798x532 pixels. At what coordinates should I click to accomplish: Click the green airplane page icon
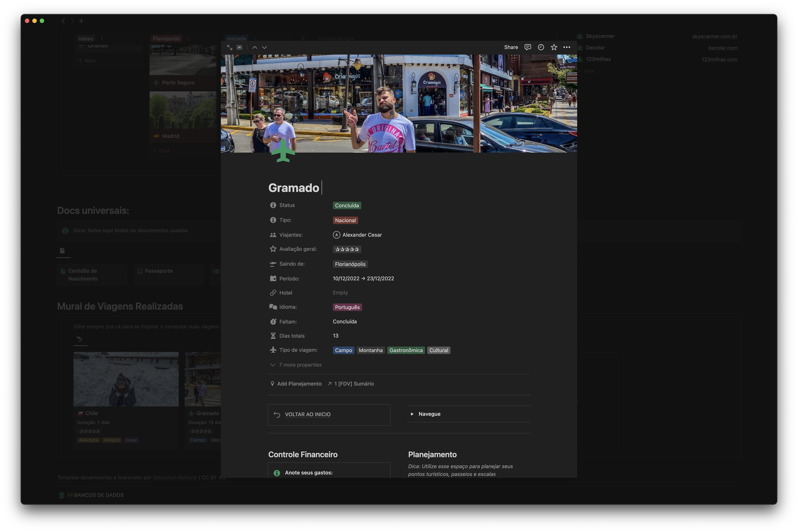point(283,151)
